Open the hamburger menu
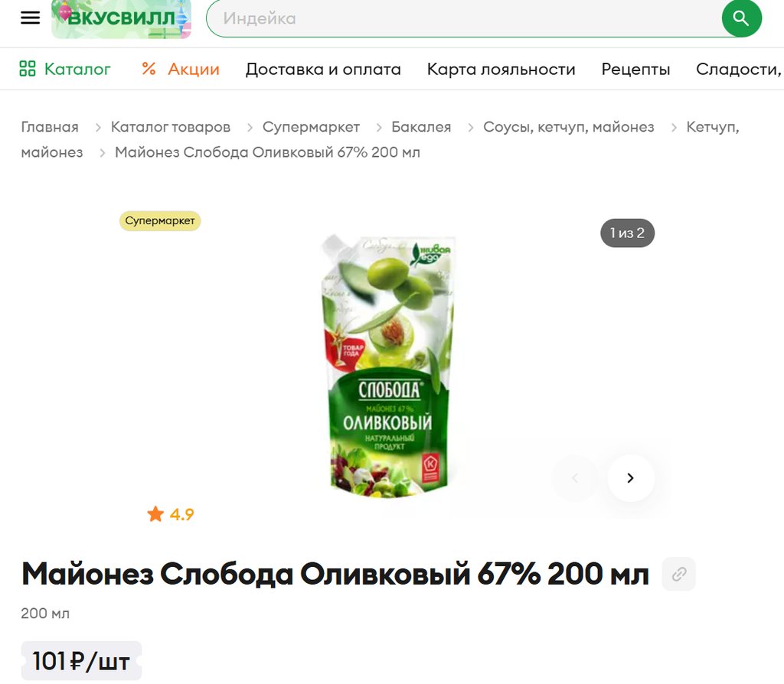The width and height of the screenshot is (784, 684). [30, 18]
